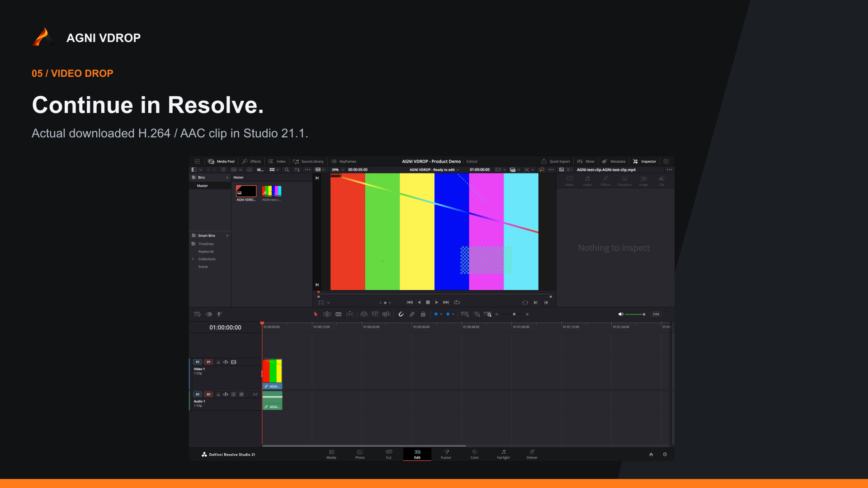
Task: Click the blue Flag clip icon
Action: click(436, 314)
